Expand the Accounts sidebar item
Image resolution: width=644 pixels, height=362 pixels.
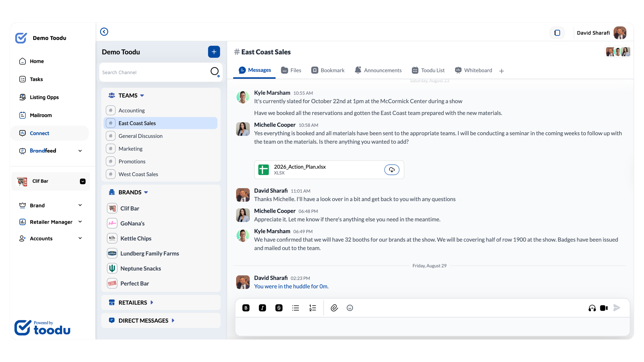[80, 238]
